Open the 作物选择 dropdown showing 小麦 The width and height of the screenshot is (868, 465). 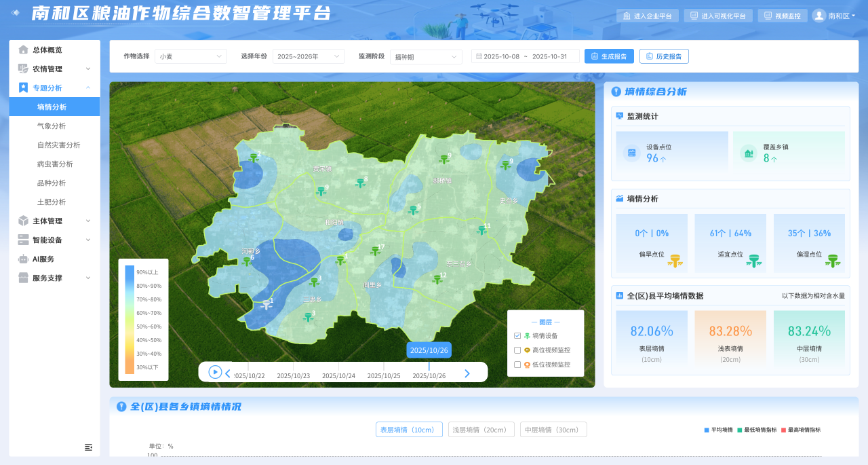coord(191,56)
